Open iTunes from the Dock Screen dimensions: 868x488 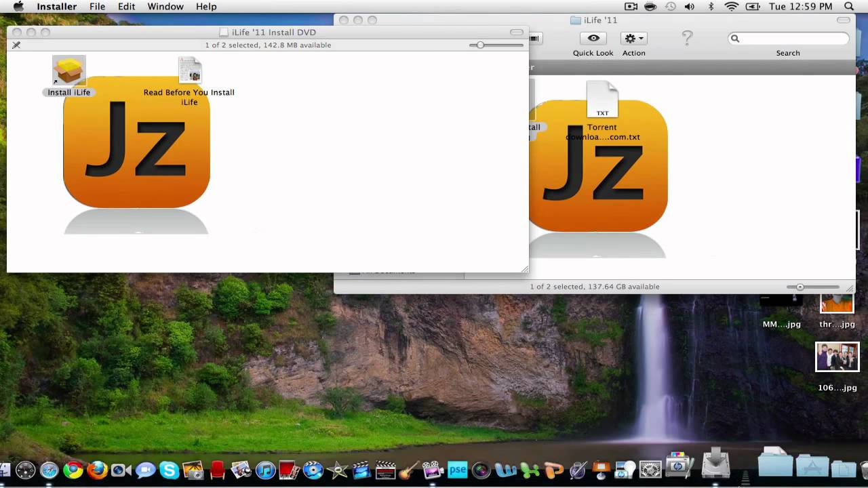tap(265, 470)
